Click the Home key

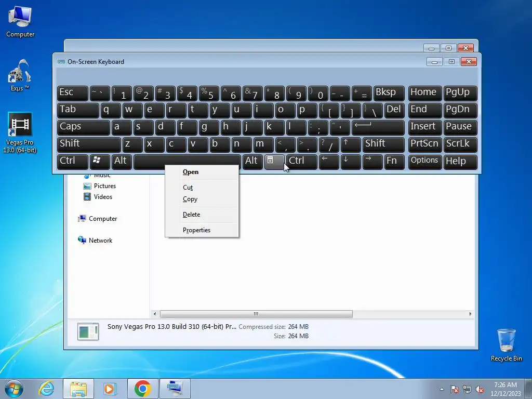pos(425,92)
